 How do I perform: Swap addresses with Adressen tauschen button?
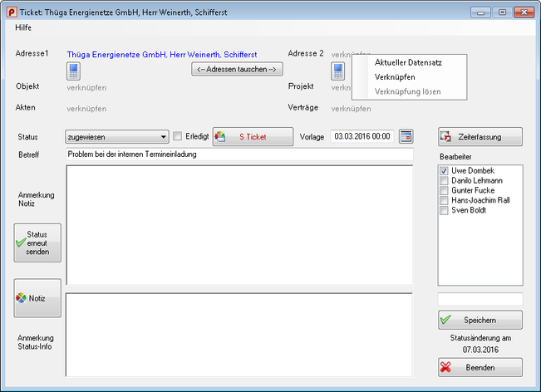pos(237,69)
